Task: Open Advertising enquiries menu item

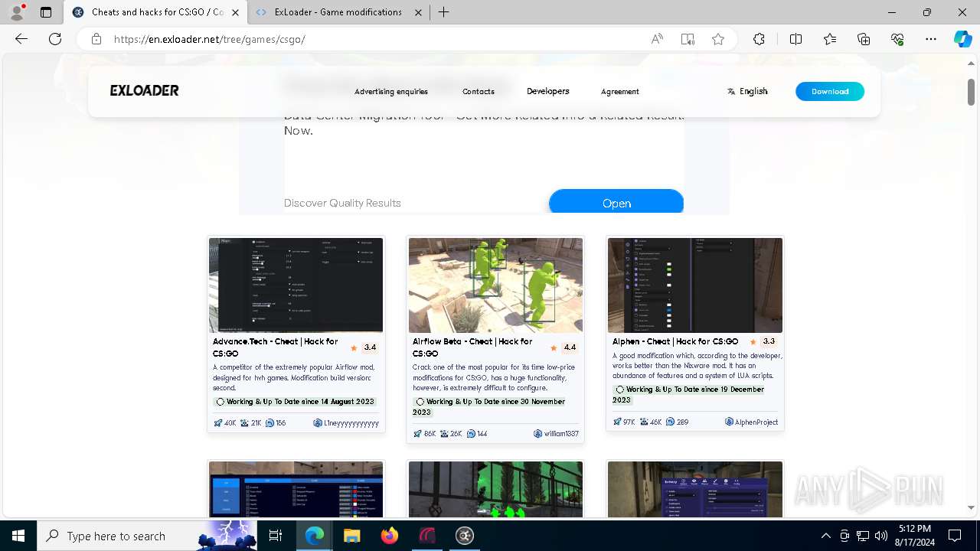Action: 391,91
